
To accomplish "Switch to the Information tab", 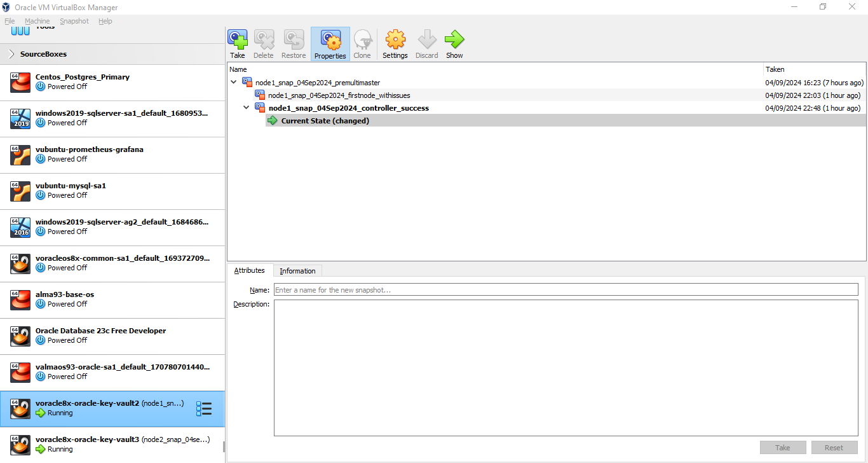I will click(297, 271).
